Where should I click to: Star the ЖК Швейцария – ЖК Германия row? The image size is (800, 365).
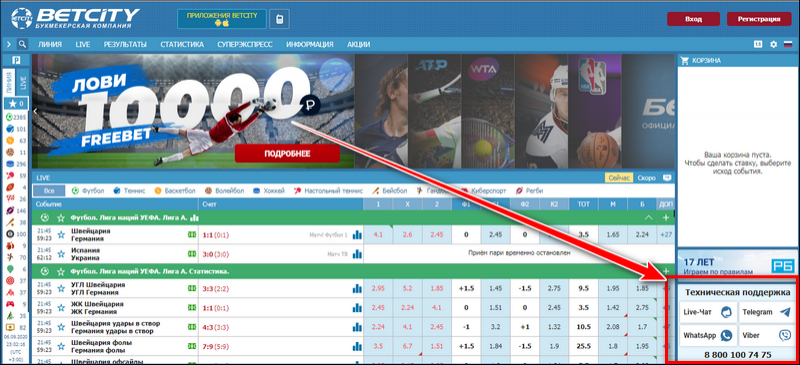[x=61, y=308]
